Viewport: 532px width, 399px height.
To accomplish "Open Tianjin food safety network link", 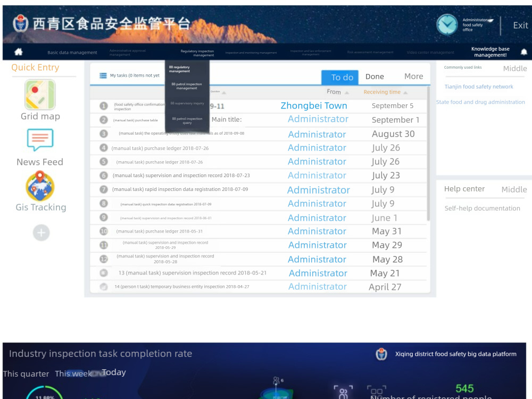I will click(x=479, y=87).
